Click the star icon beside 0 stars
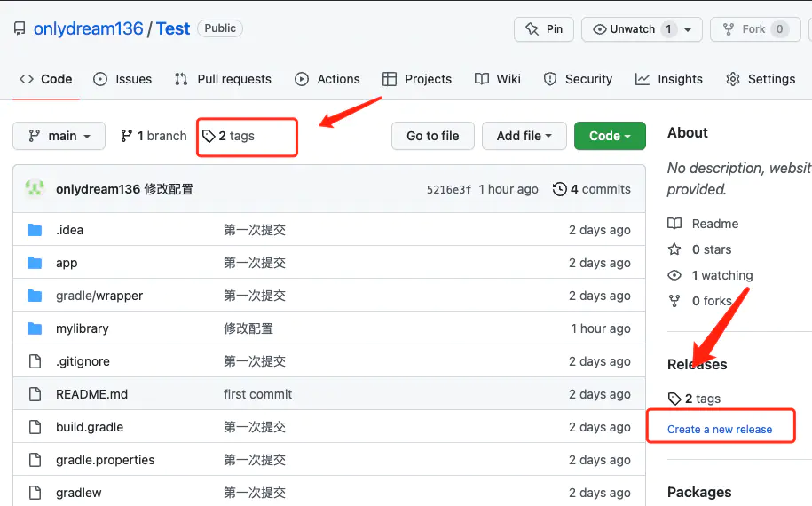Screen dimensions: 812x506 coord(674,249)
